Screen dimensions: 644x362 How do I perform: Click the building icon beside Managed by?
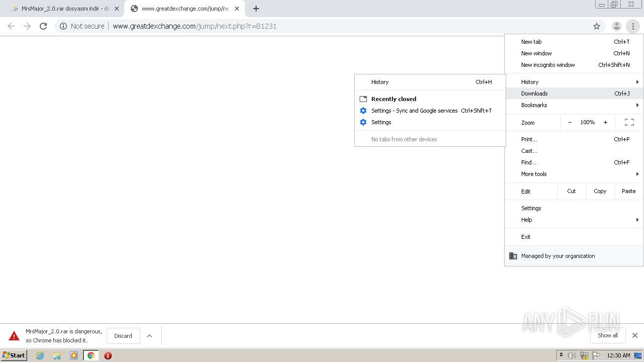[x=513, y=256]
